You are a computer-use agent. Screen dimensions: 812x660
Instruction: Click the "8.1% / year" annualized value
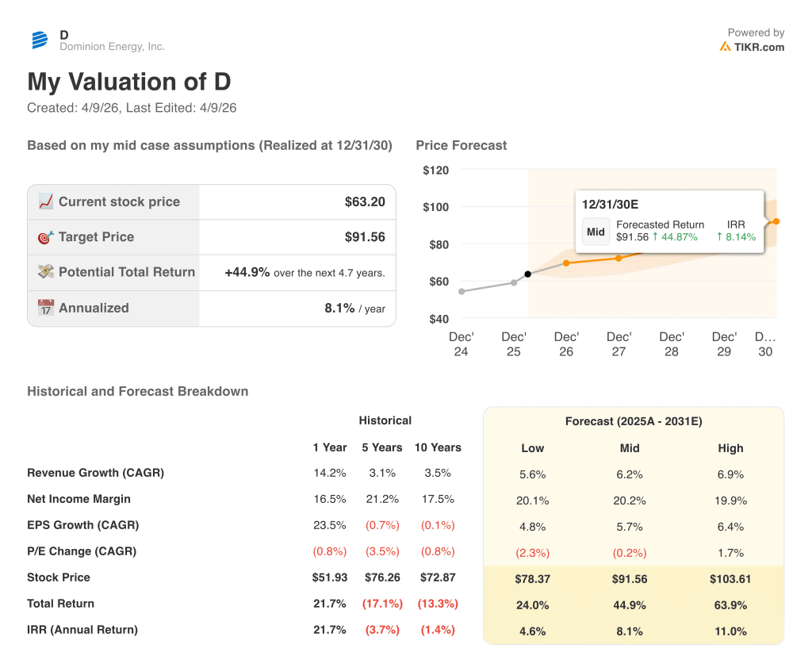tap(354, 308)
